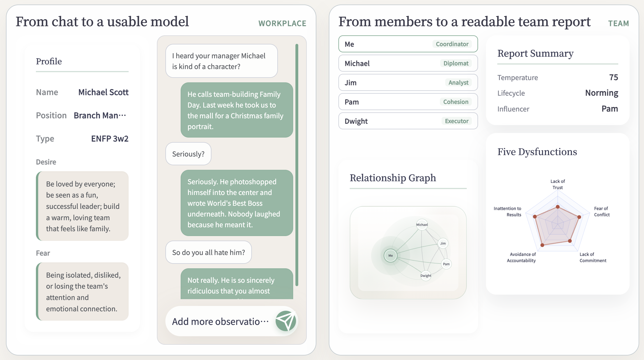
Task: Switch to the WORKPLACE tab
Action: 282,23
